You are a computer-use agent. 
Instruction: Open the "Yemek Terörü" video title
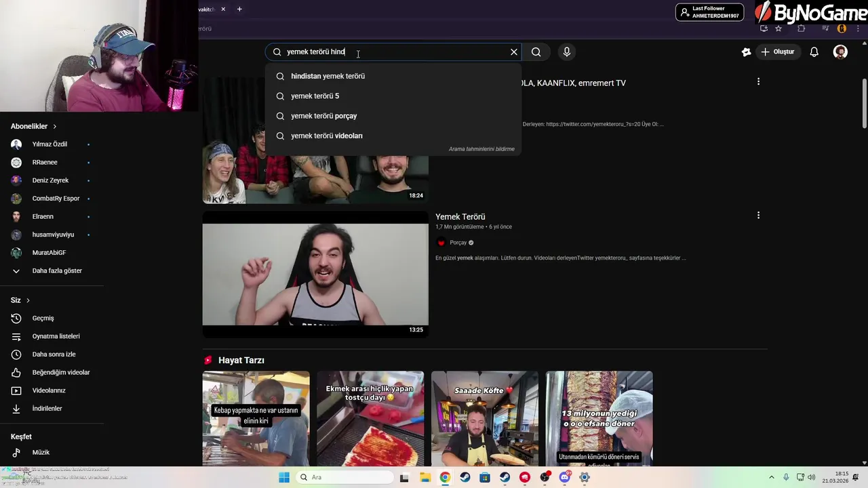click(460, 217)
